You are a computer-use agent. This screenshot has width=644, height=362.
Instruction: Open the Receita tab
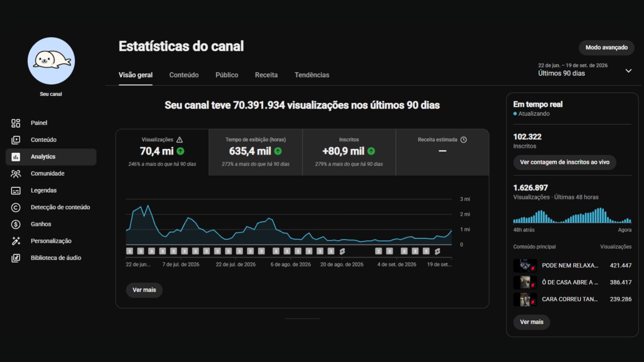pos(266,75)
